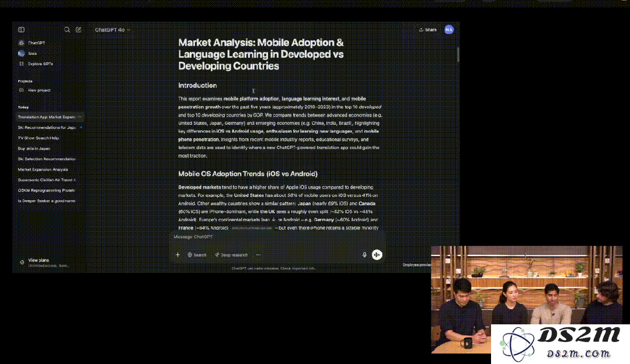630x364 pixels.
Task: Open chat search with the magnifier icon
Action: [x=67, y=30]
